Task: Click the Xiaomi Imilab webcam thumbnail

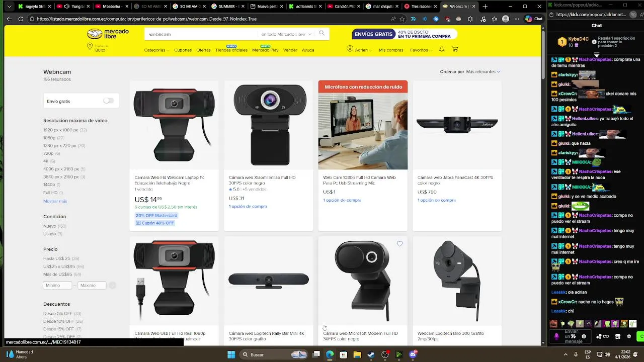Action: click(269, 124)
